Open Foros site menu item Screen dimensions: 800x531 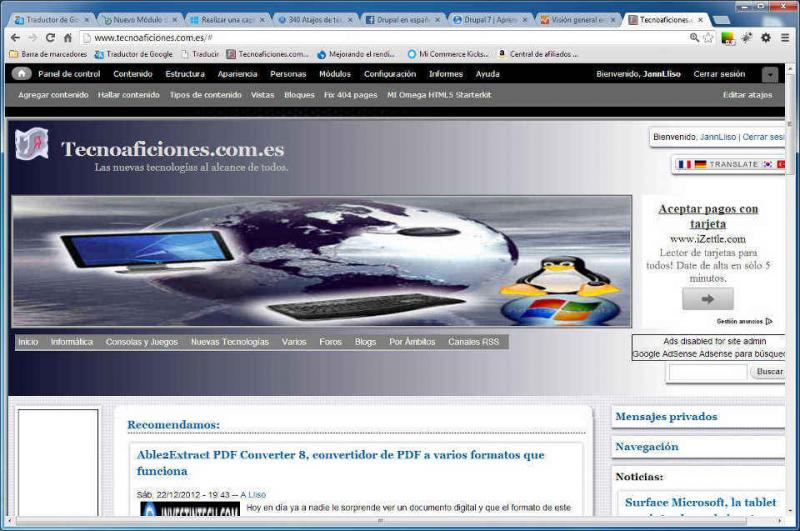(330, 342)
